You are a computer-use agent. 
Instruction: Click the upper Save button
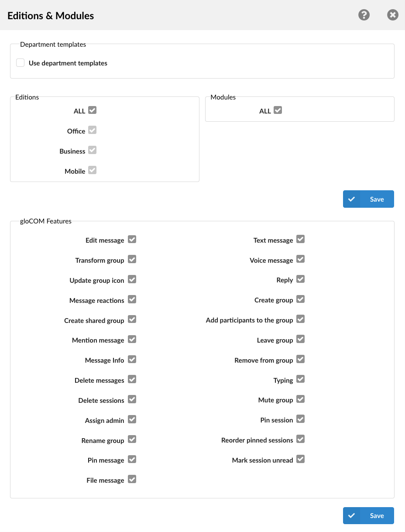coord(368,199)
